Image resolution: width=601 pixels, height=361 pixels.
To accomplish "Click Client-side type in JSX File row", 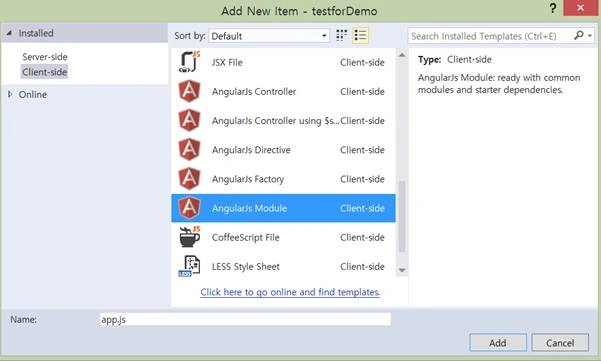I will click(x=362, y=62).
